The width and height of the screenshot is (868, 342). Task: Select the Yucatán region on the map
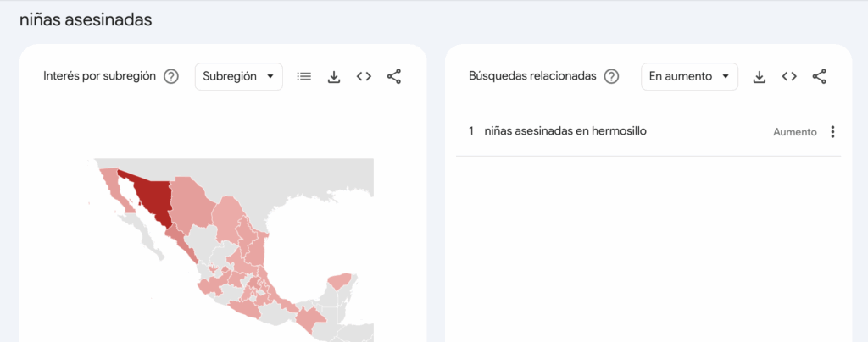point(340,281)
